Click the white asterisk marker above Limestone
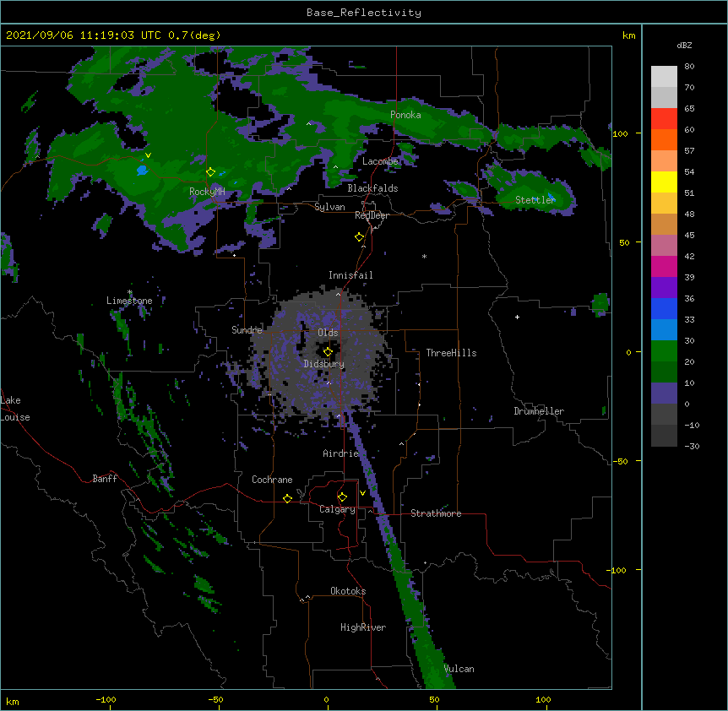Screen dimensions: 728x711 click(130, 292)
